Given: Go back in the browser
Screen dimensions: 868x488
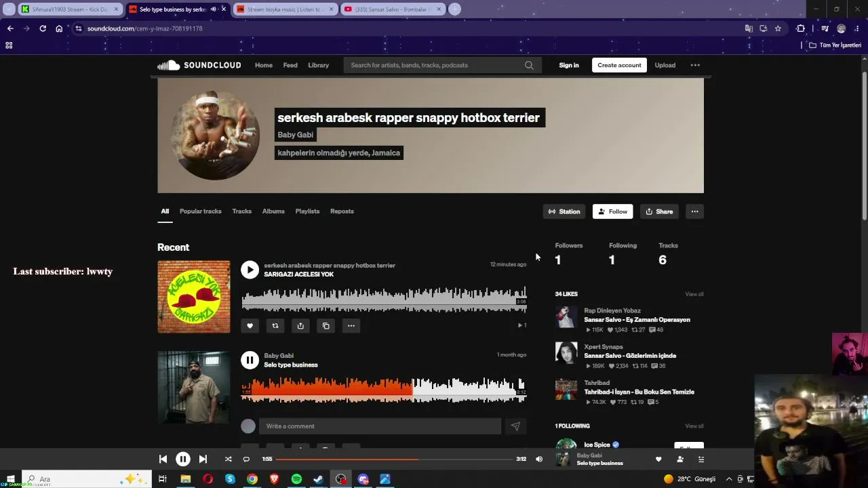Looking at the screenshot, I should [x=10, y=28].
